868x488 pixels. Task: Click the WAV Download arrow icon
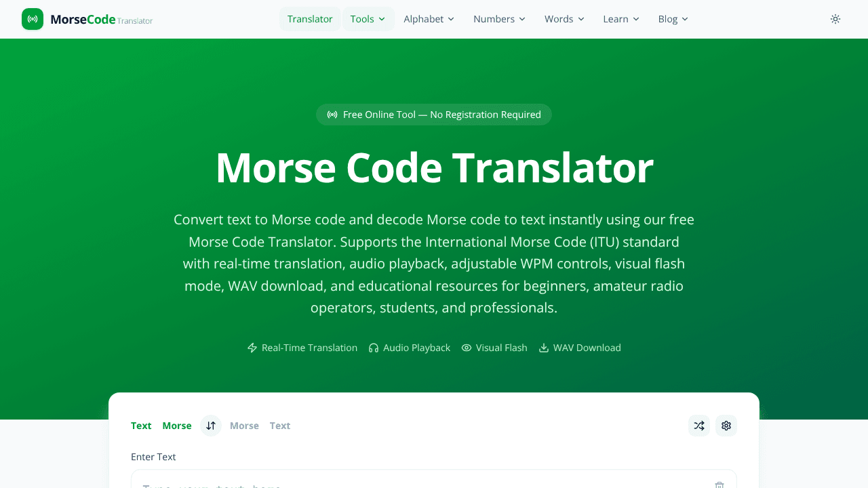point(544,348)
